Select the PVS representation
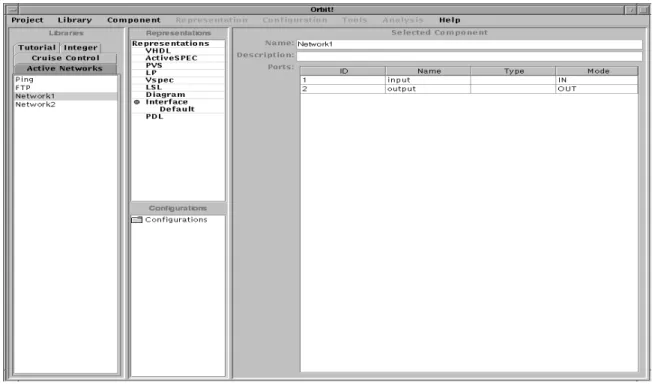652x386 pixels. point(154,65)
